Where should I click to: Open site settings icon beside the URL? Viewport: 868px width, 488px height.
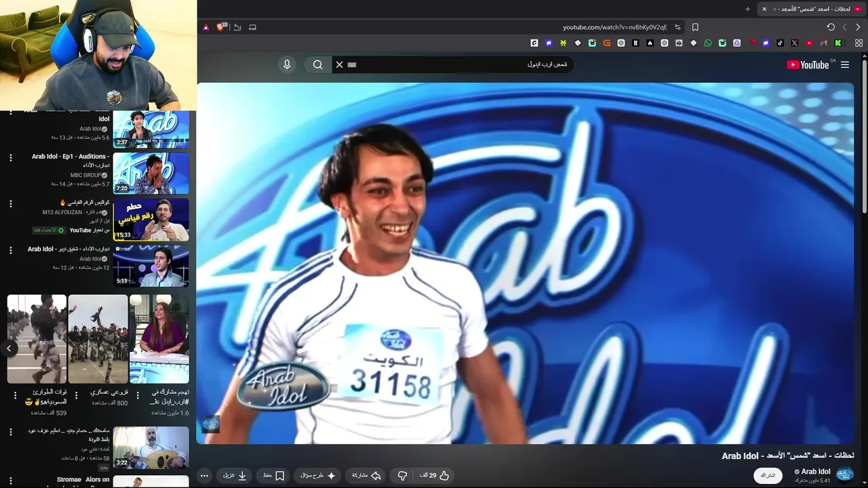click(x=677, y=27)
